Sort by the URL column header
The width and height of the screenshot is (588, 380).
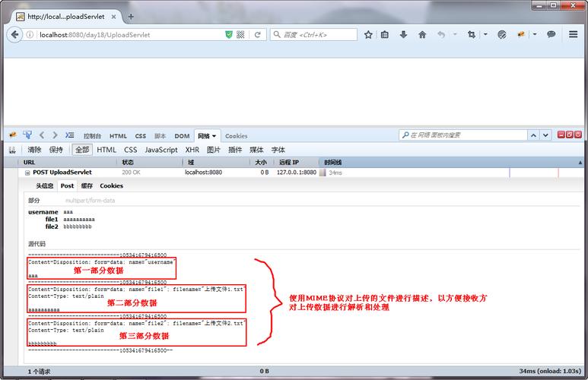pyautogui.click(x=68, y=163)
